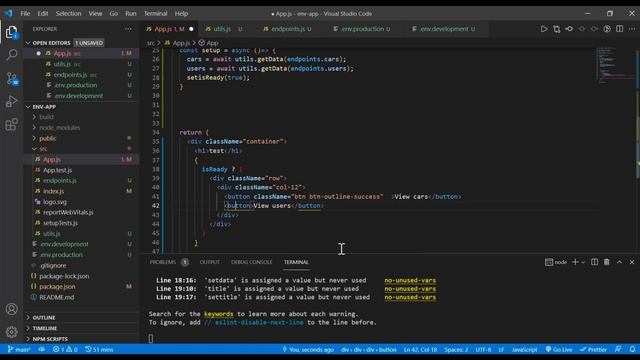The height and width of the screenshot is (360, 640).
Task: Open the Selection menu
Action: coord(68,13)
